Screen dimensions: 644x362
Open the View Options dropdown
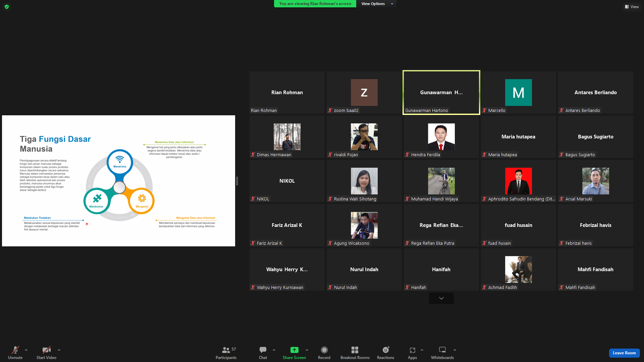pyautogui.click(x=377, y=4)
